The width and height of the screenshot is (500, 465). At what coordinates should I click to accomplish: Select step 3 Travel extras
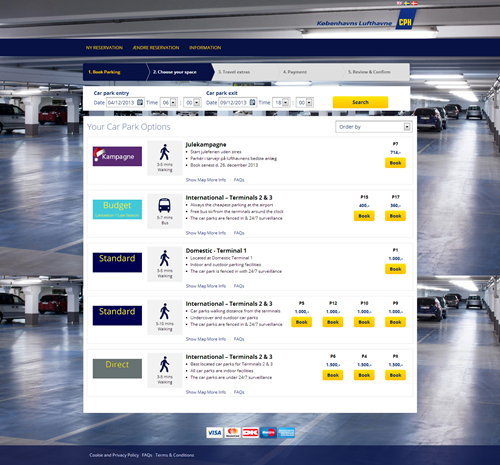pyautogui.click(x=245, y=72)
